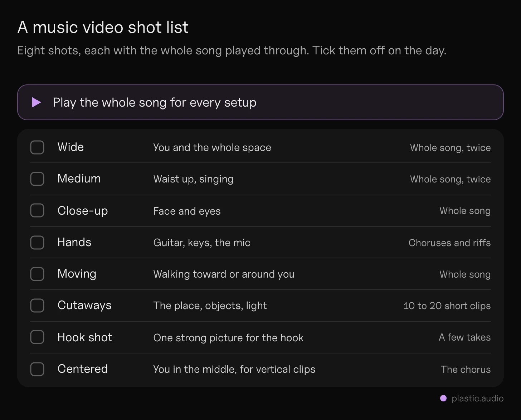Viewport: 521px width, 420px height.
Task: Click "Whole song" in the Close-up row
Action: pos(465,211)
